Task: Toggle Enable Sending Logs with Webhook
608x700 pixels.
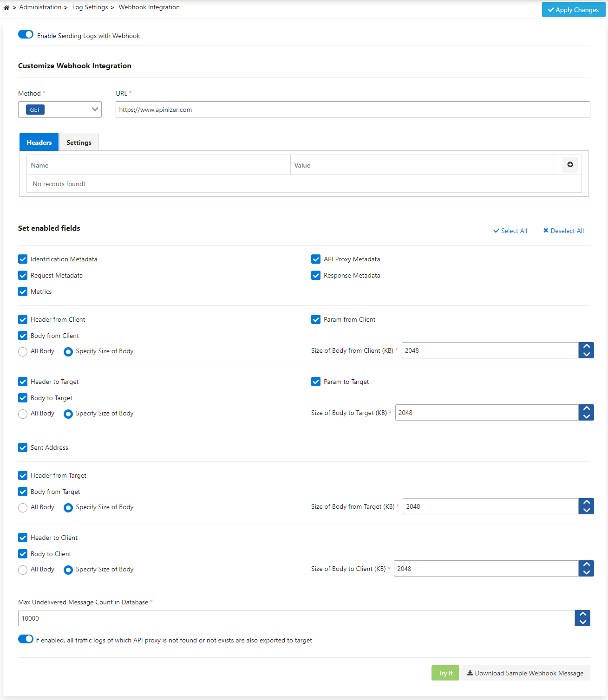Action: [x=26, y=34]
